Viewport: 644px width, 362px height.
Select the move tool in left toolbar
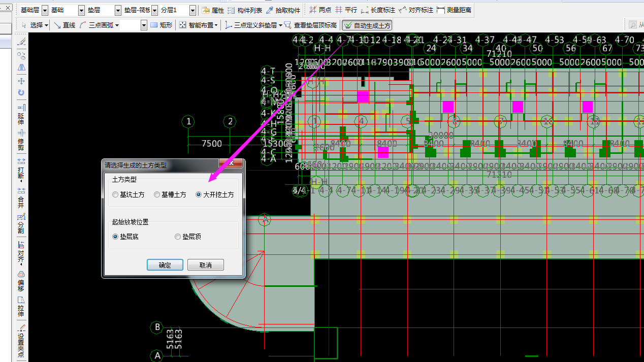21,81
